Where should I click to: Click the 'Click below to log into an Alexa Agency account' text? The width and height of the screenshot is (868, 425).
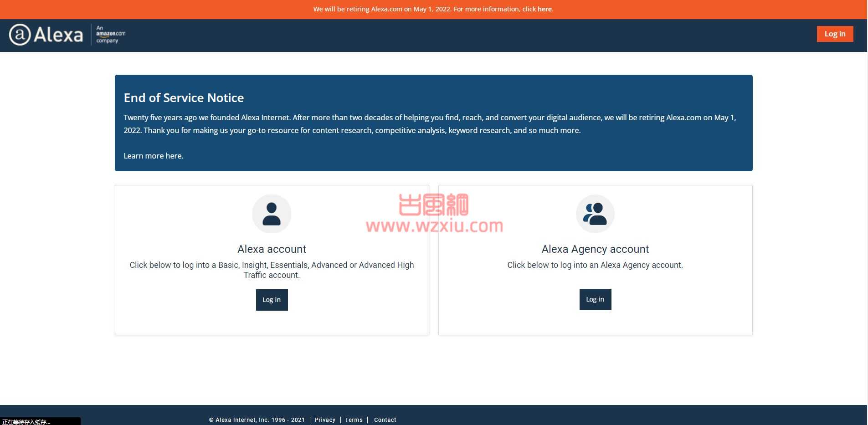(595, 265)
